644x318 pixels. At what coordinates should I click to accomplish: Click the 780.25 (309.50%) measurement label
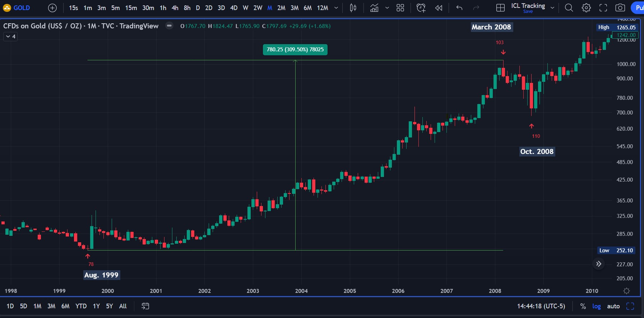click(x=295, y=50)
